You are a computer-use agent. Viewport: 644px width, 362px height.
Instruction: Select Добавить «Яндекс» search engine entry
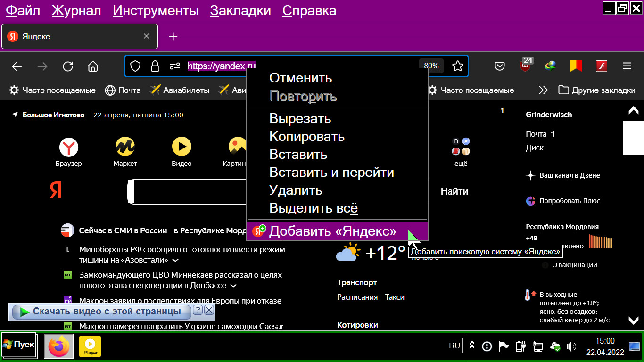pos(337,231)
